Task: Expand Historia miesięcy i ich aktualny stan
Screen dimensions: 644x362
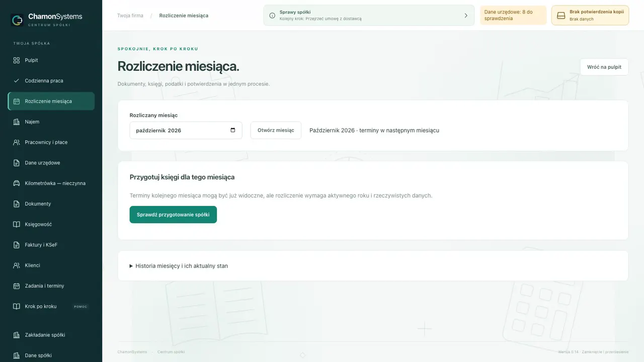Action: coord(179,266)
